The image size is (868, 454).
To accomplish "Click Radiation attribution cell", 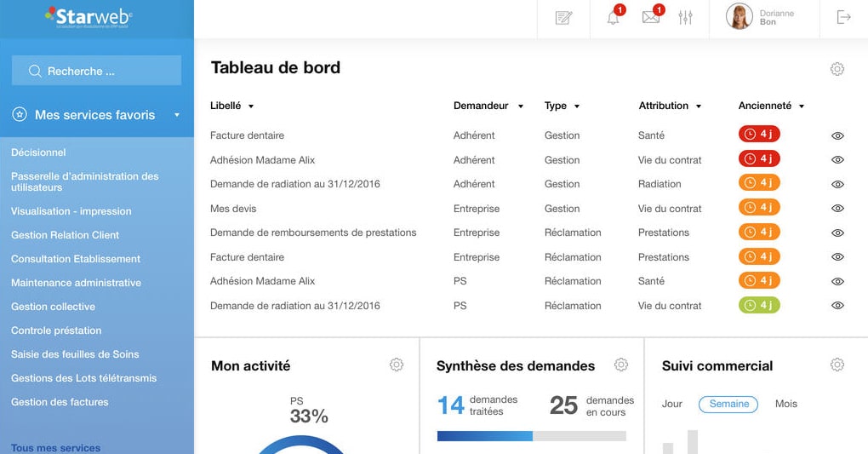I will coord(660,184).
